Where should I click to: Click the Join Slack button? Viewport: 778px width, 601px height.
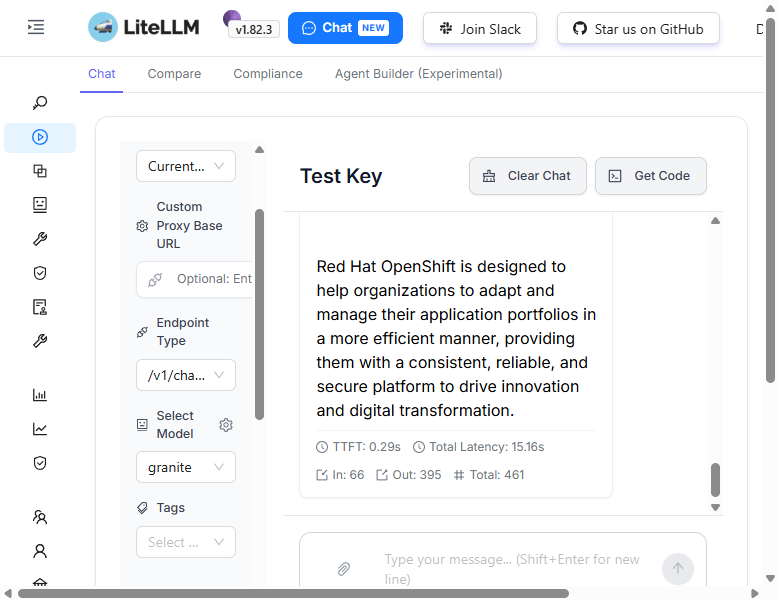(480, 29)
